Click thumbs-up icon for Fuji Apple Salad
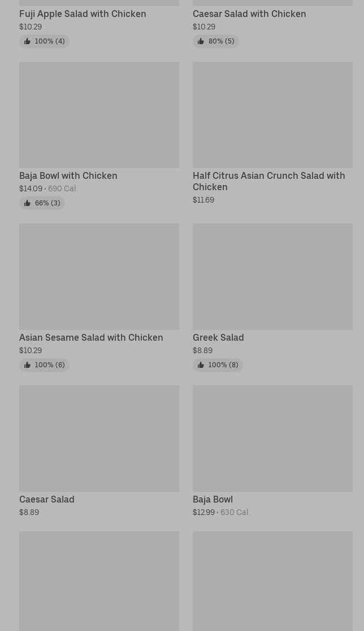This screenshot has width=364, height=631. coord(27,41)
